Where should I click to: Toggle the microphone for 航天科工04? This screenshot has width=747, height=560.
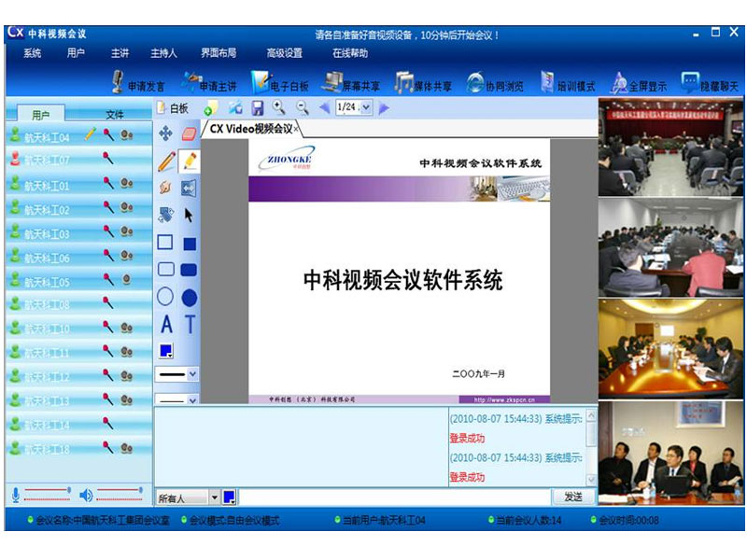(x=108, y=134)
